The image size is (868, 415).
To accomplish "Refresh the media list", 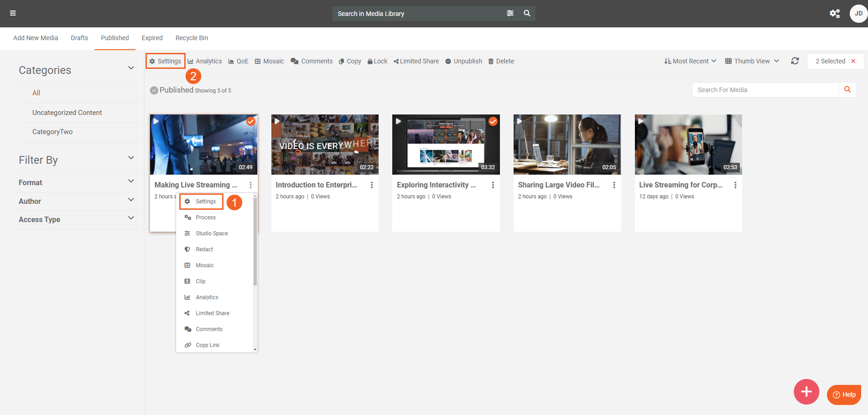I will coord(795,61).
